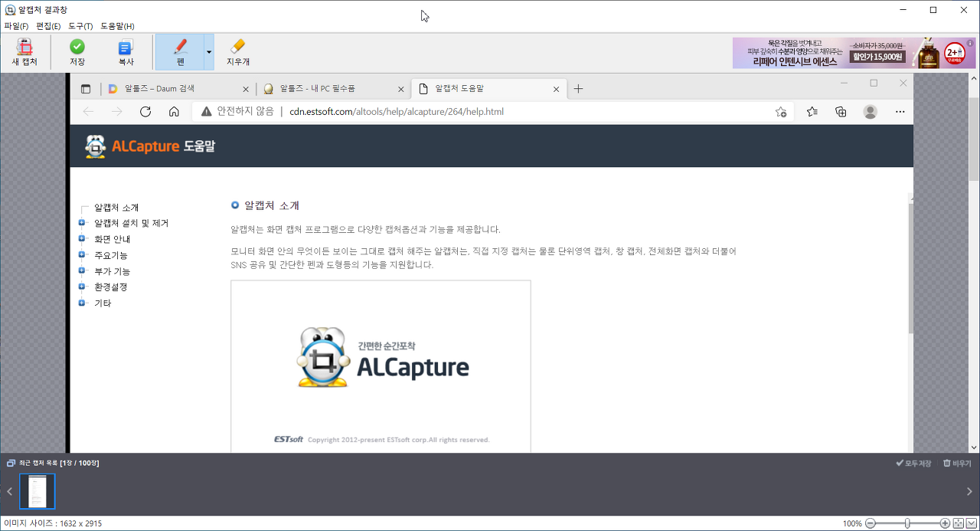Click the fit-to-window zoom icon
The width and height of the screenshot is (980, 531).
(x=958, y=523)
